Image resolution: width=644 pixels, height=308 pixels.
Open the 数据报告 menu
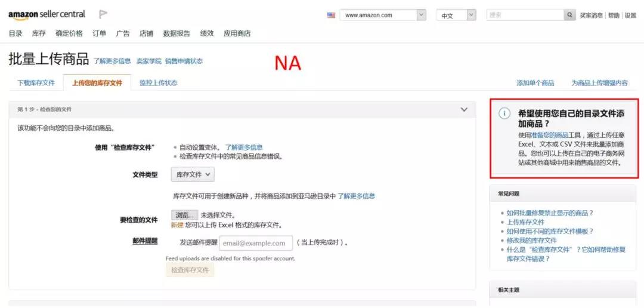tap(177, 33)
